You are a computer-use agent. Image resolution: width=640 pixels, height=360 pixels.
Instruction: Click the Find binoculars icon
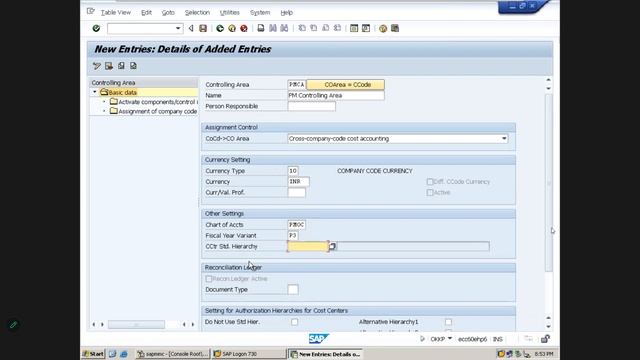[x=273, y=28]
